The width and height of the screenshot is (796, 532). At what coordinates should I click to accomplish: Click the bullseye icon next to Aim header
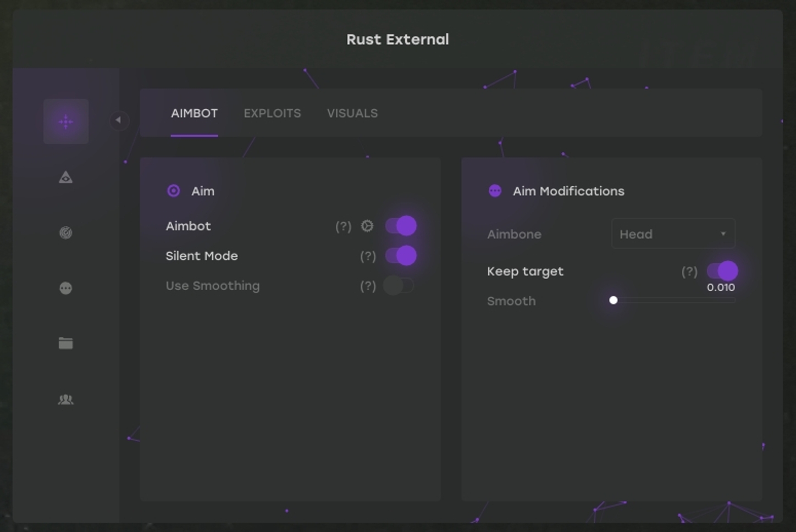[x=173, y=191]
